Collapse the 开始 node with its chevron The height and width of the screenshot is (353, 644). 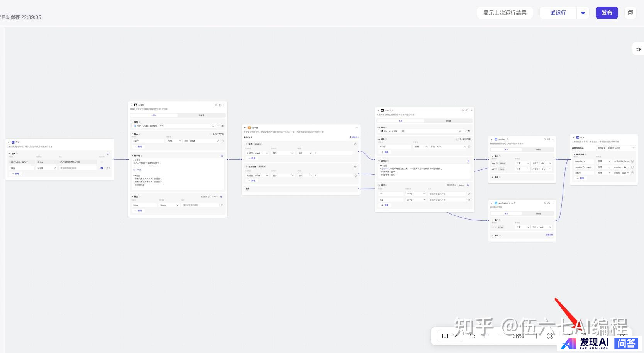9,142
